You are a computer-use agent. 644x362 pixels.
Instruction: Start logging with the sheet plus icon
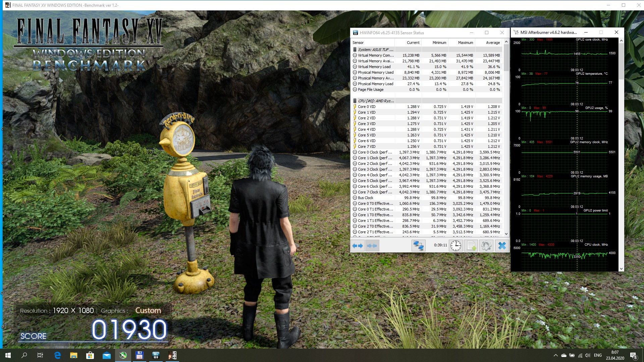coord(471,246)
